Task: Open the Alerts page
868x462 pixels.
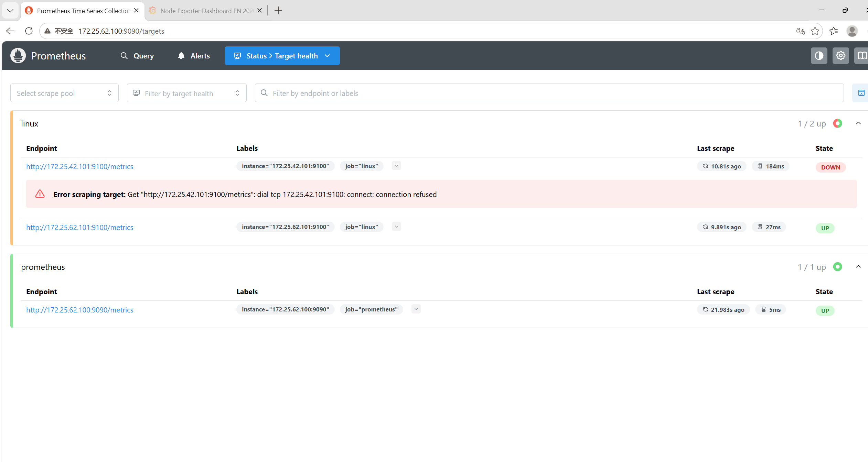Action: [x=194, y=56]
